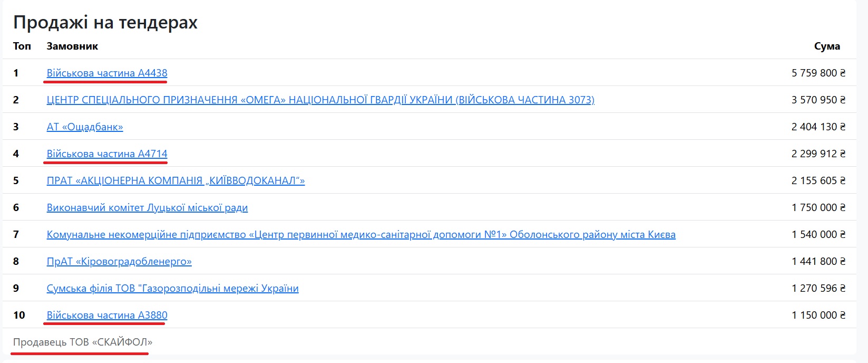Click the Продажі на тендерах heading
868x363 pixels.
click(105, 22)
